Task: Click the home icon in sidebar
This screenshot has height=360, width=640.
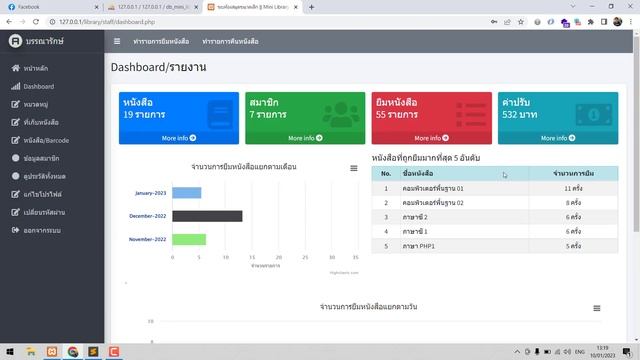Action: click(x=16, y=68)
